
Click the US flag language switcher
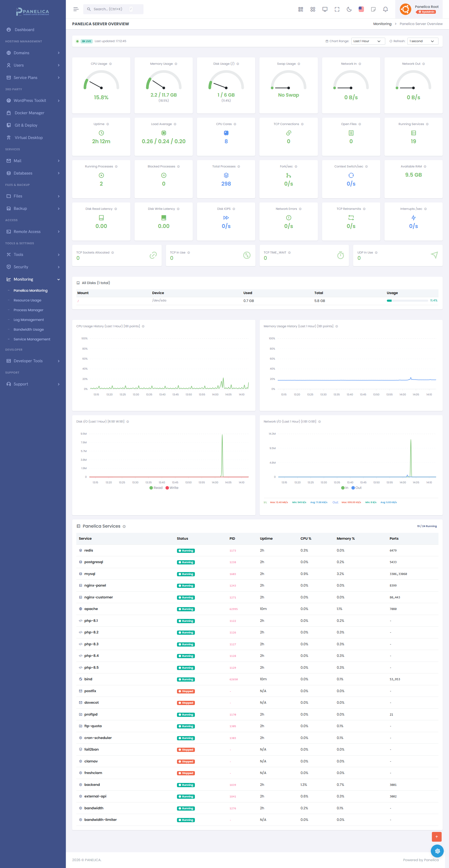361,9
